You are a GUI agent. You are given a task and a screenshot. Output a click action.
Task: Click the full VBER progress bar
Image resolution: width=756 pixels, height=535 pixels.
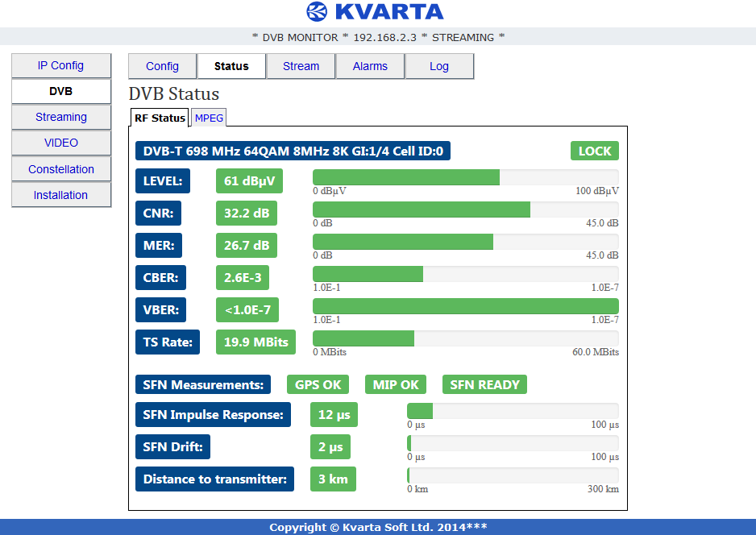(466, 306)
